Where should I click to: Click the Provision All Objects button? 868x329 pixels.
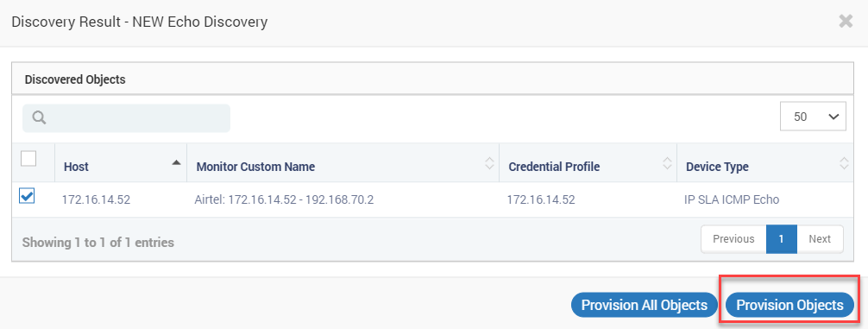point(645,305)
